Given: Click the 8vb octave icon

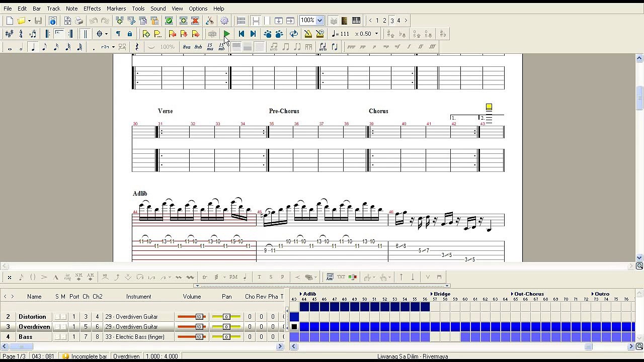Looking at the screenshot, I should (198, 47).
